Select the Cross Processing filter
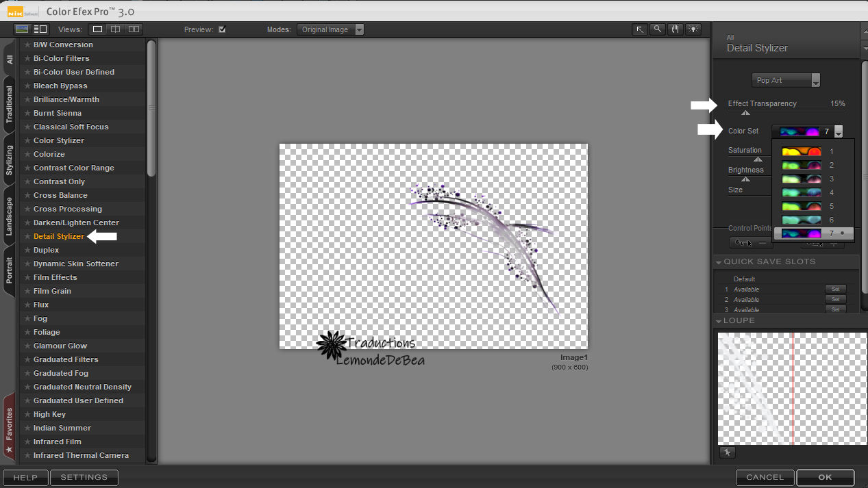This screenshot has width=868, height=488. (x=83, y=209)
